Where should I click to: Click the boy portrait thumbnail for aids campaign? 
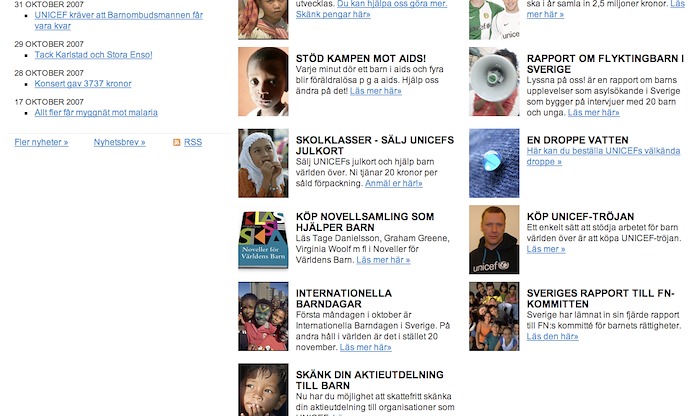(x=263, y=82)
